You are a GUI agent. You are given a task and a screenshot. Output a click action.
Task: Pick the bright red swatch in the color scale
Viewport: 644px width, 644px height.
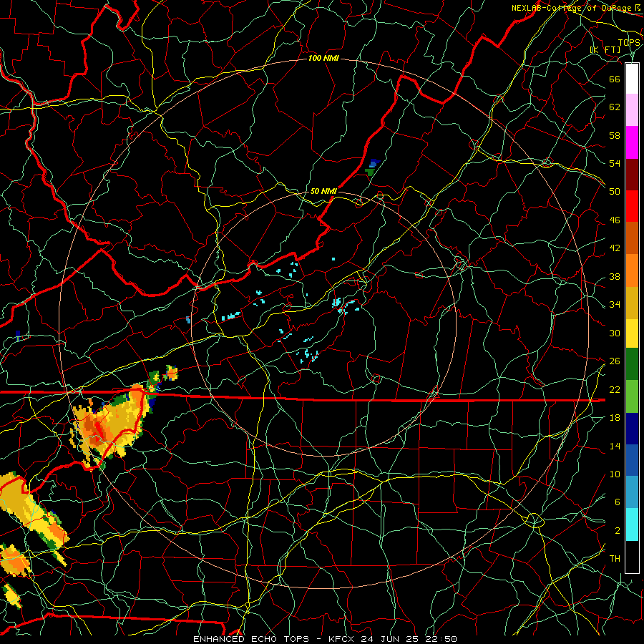[632, 206]
